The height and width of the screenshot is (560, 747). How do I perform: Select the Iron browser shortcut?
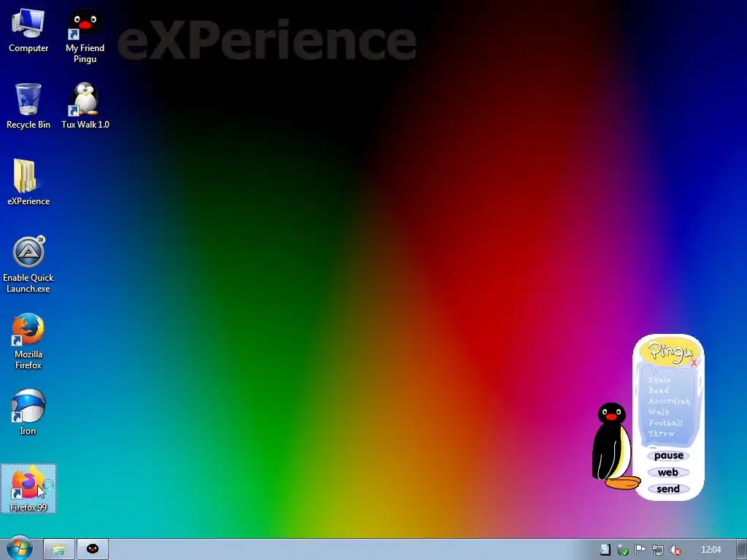[28, 412]
